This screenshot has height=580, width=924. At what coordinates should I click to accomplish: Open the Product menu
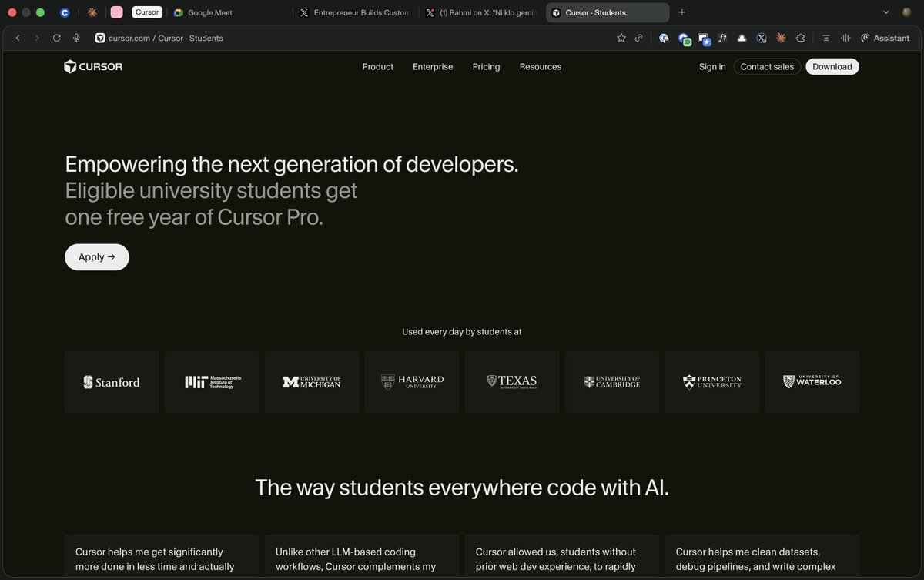pos(378,67)
